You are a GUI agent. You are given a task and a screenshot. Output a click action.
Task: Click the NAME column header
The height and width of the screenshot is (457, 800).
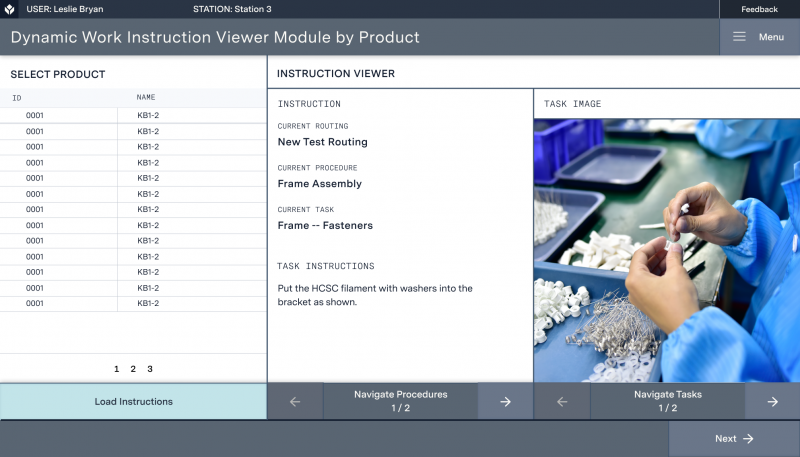146,98
